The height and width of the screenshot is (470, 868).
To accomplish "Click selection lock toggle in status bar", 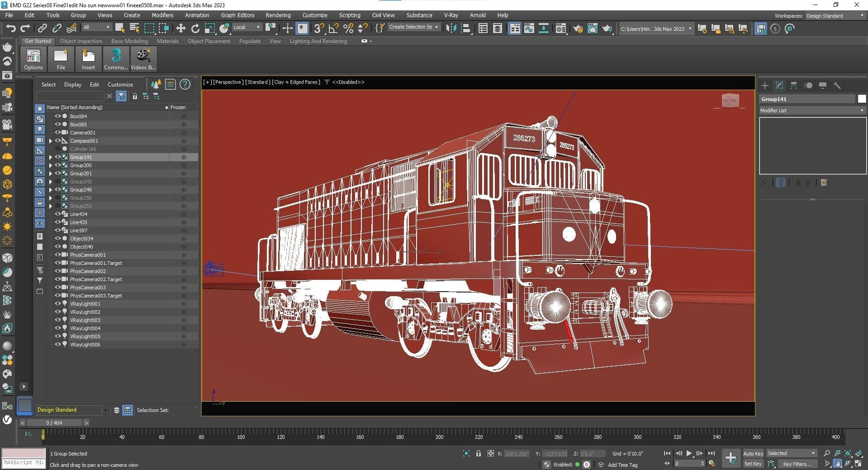I will click(x=479, y=453).
